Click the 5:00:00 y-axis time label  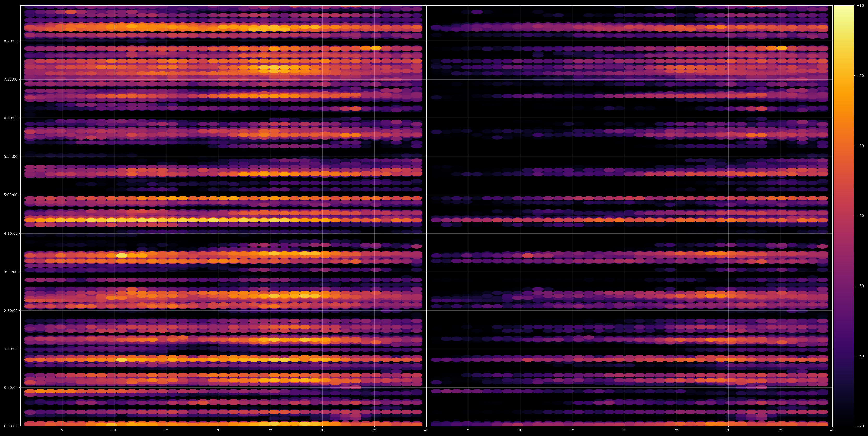[x=10, y=195]
